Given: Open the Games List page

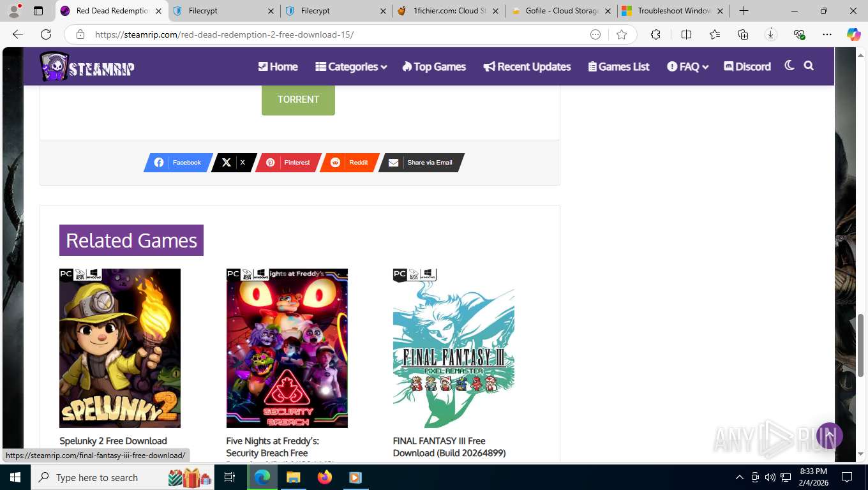Looking at the screenshot, I should [x=618, y=66].
